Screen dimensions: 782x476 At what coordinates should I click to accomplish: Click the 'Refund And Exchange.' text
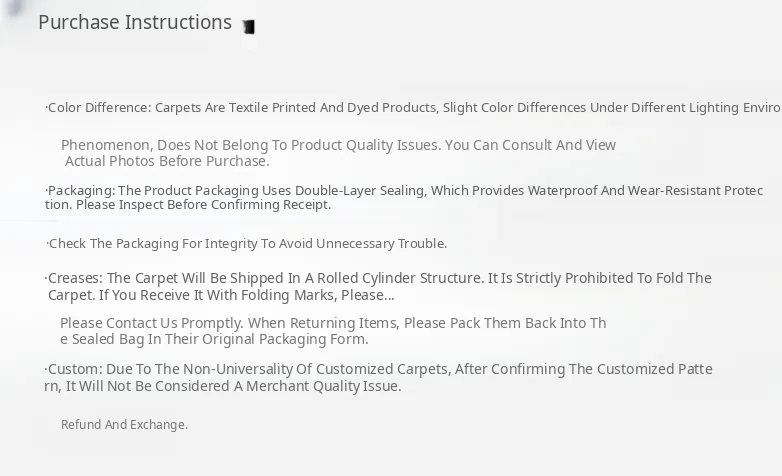(124, 424)
